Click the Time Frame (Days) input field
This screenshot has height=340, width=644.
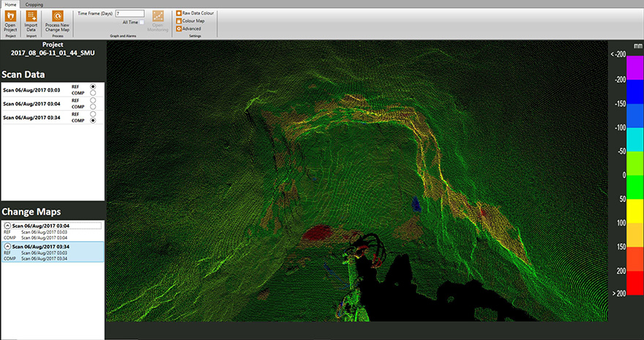click(130, 14)
